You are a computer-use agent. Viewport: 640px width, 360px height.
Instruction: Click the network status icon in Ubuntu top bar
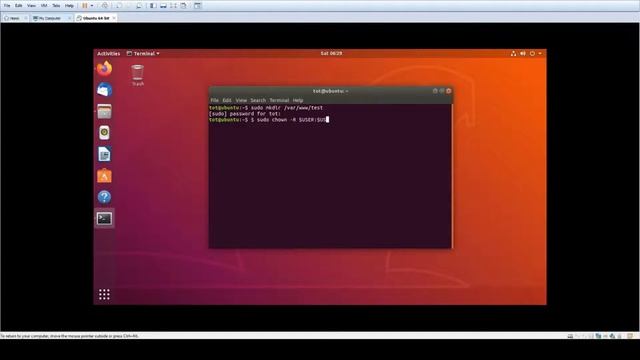(x=513, y=53)
